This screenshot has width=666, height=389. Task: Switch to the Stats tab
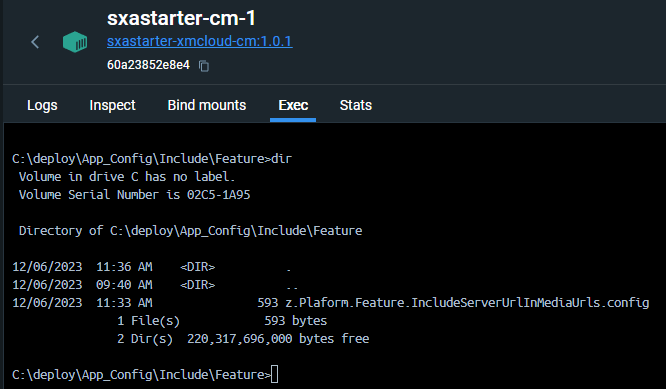point(356,105)
